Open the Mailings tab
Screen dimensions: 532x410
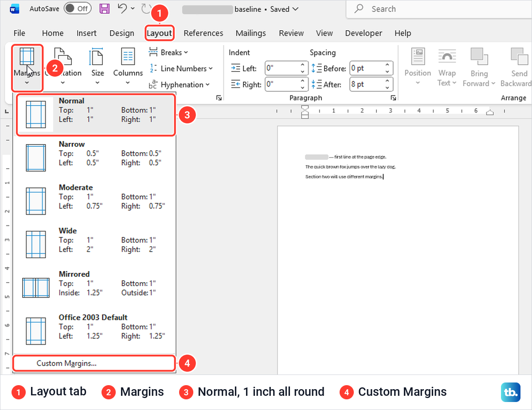pos(251,33)
